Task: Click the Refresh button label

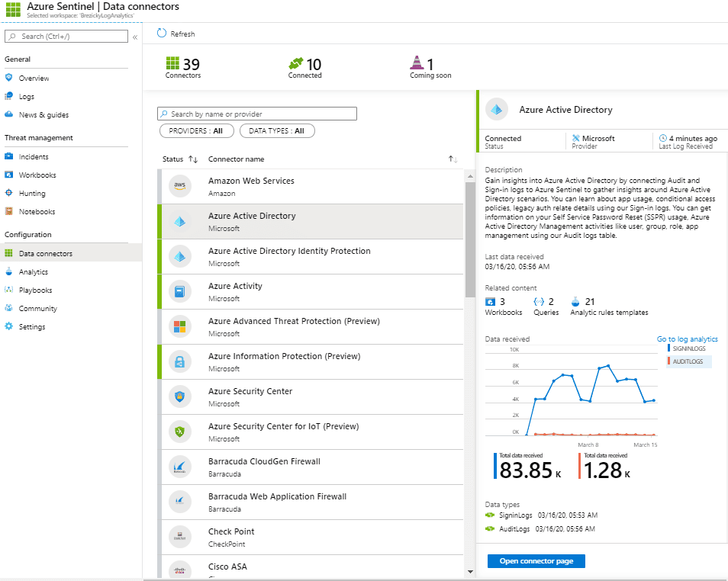Action: pyautogui.click(x=182, y=34)
